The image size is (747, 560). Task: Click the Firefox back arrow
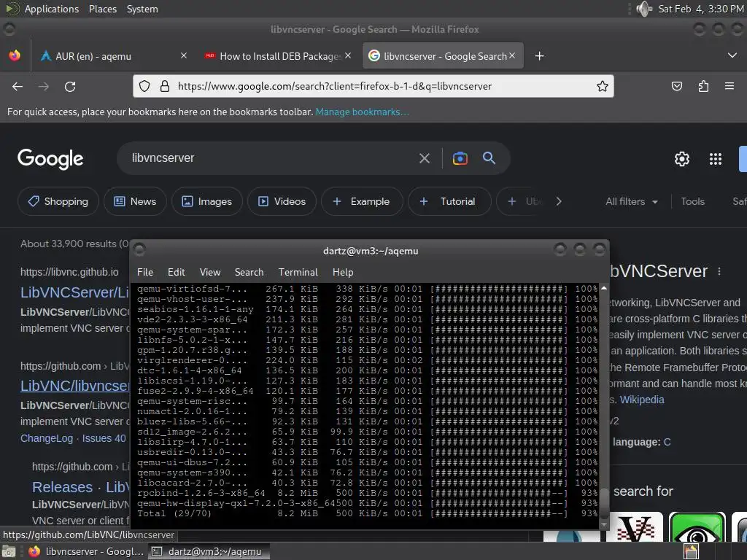18,87
